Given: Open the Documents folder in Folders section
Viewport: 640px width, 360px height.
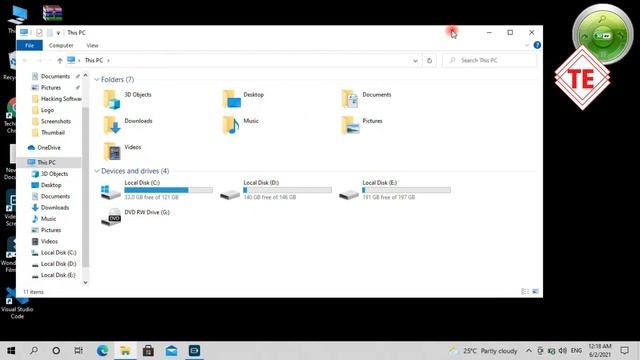Looking at the screenshot, I should (x=350, y=99).
